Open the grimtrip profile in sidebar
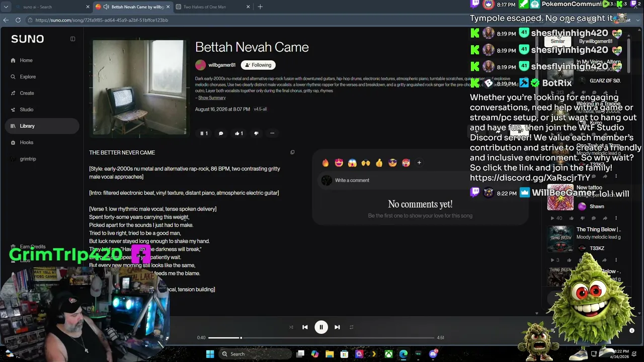644x362 pixels. point(28,159)
